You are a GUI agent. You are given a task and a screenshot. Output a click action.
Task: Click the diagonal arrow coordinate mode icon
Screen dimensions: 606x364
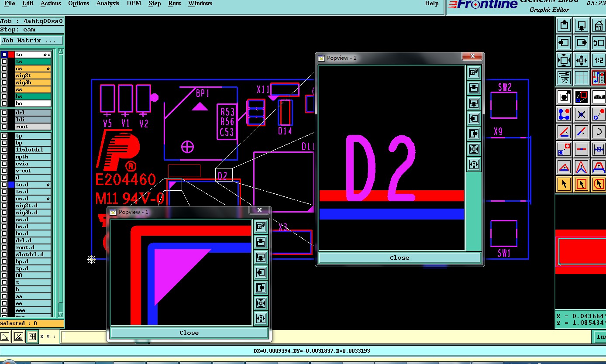pos(5,337)
